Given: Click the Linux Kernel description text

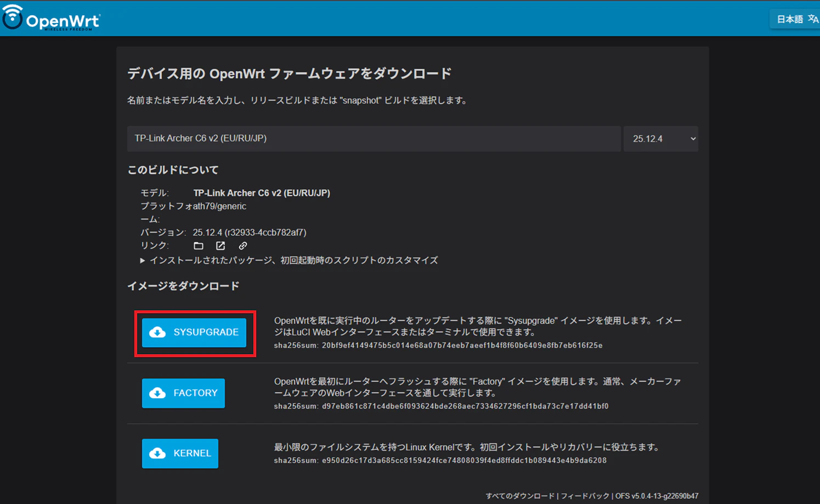Looking at the screenshot, I should pyautogui.click(x=467, y=448).
